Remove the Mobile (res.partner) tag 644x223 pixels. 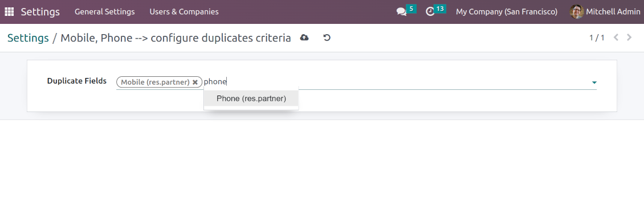pyautogui.click(x=195, y=82)
